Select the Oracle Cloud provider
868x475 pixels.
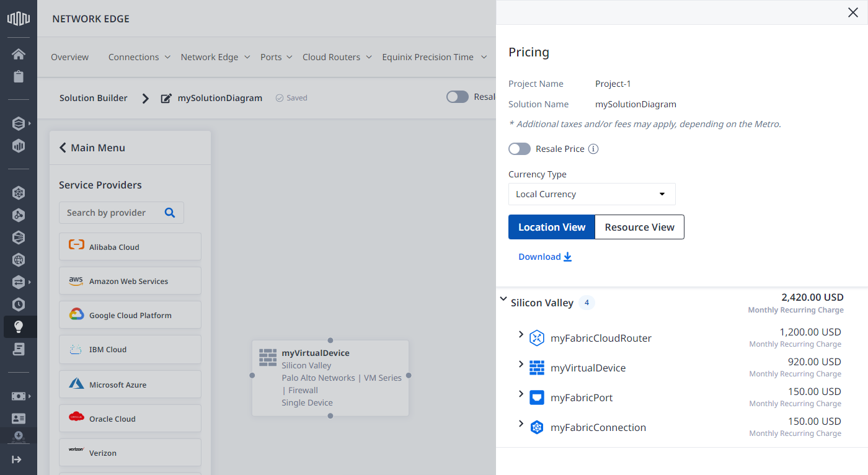tap(130, 419)
